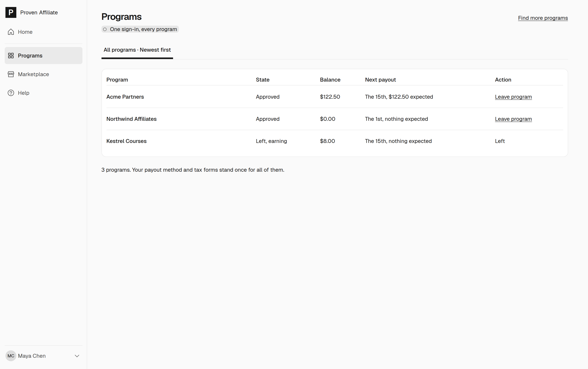Click the Left action in Kestrel Courses row
This screenshot has height=369, width=588.
500,141
